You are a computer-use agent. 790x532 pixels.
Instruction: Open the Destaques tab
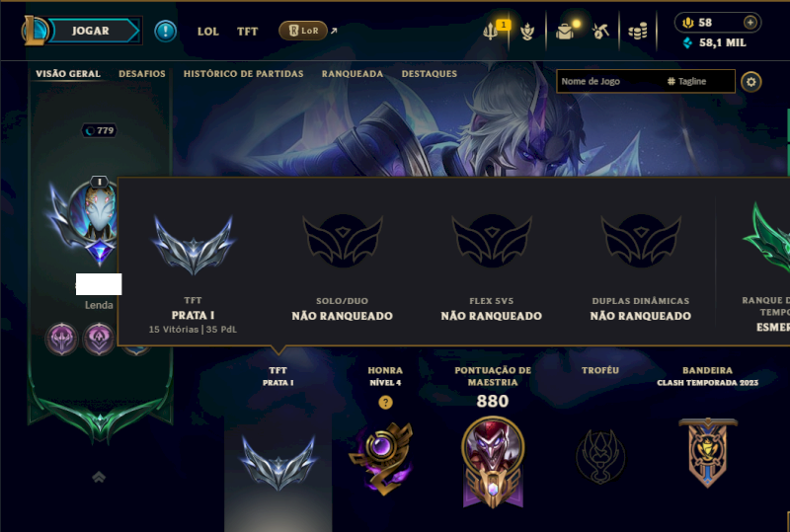[x=430, y=74]
